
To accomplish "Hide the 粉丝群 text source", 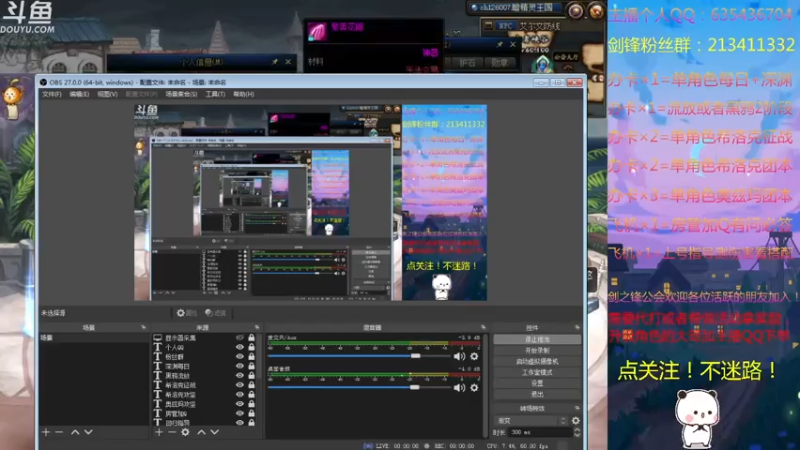I will pyautogui.click(x=239, y=357).
